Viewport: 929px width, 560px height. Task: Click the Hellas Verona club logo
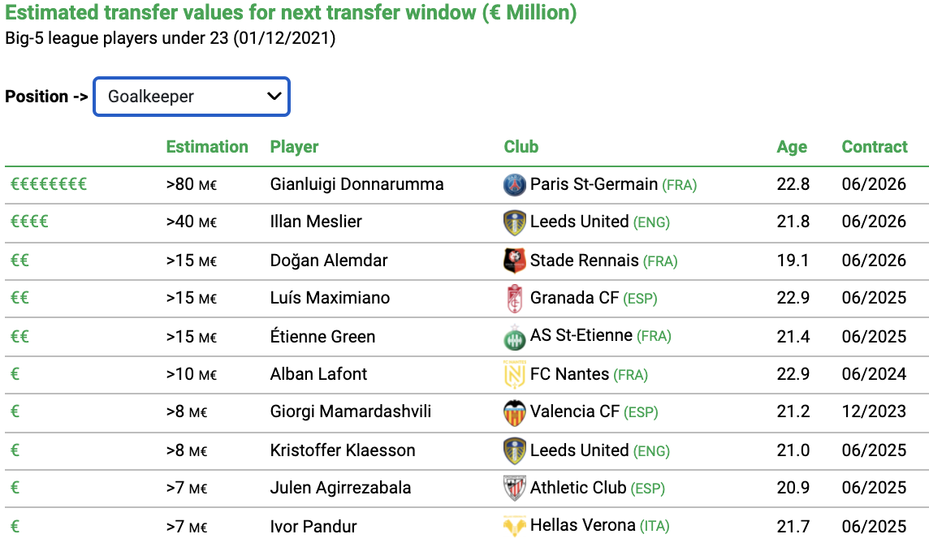pyautogui.click(x=514, y=526)
